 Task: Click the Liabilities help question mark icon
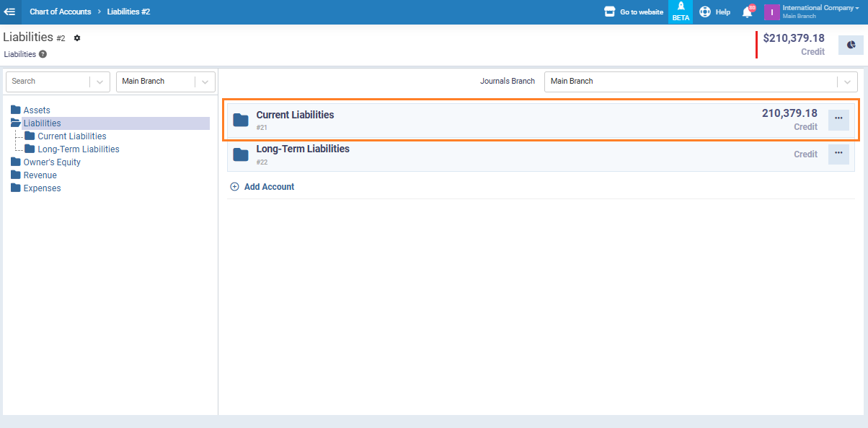(x=43, y=54)
